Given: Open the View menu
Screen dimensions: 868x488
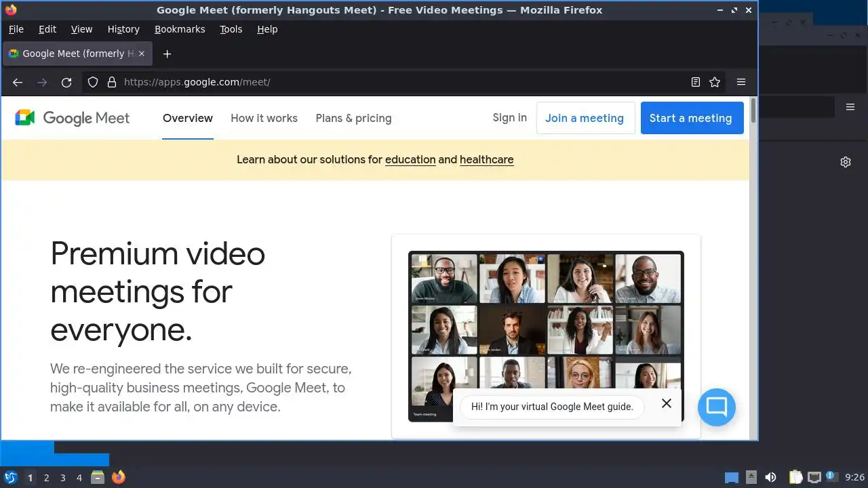Looking at the screenshot, I should pos(81,29).
